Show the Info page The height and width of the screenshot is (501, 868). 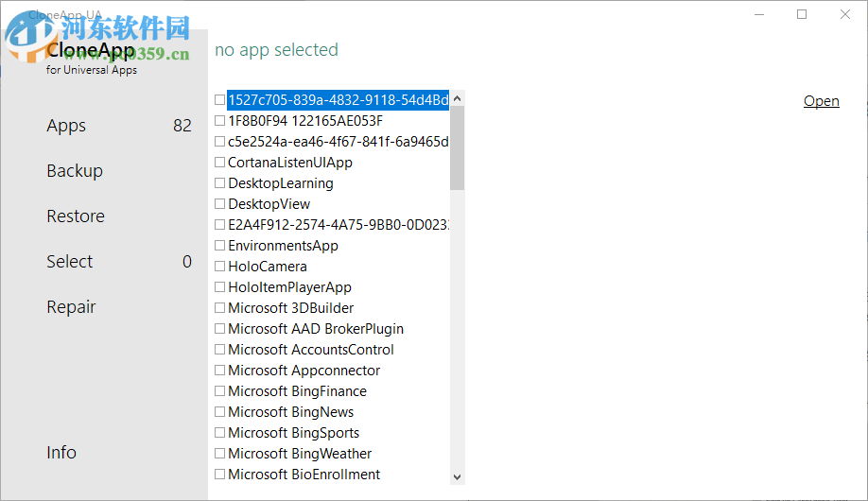[61, 453]
